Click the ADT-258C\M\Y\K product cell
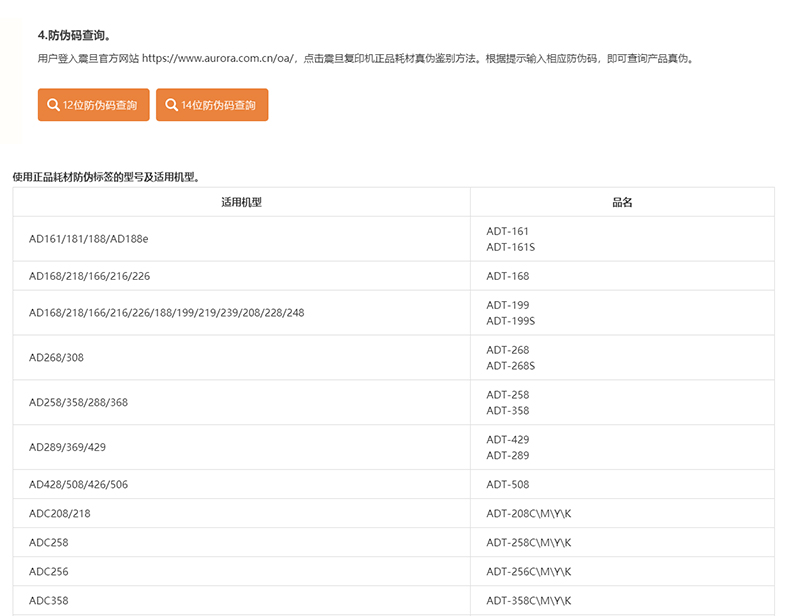The width and height of the screenshot is (788, 616). pyautogui.click(x=529, y=543)
